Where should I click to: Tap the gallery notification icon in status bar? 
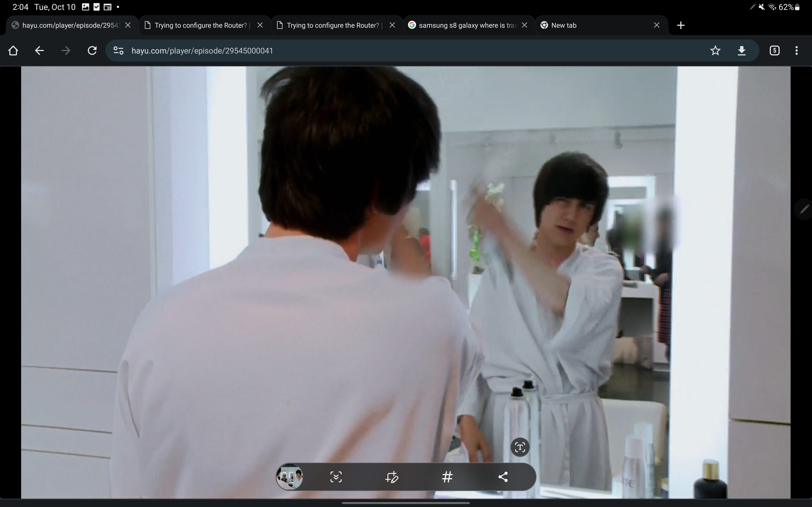tap(86, 7)
